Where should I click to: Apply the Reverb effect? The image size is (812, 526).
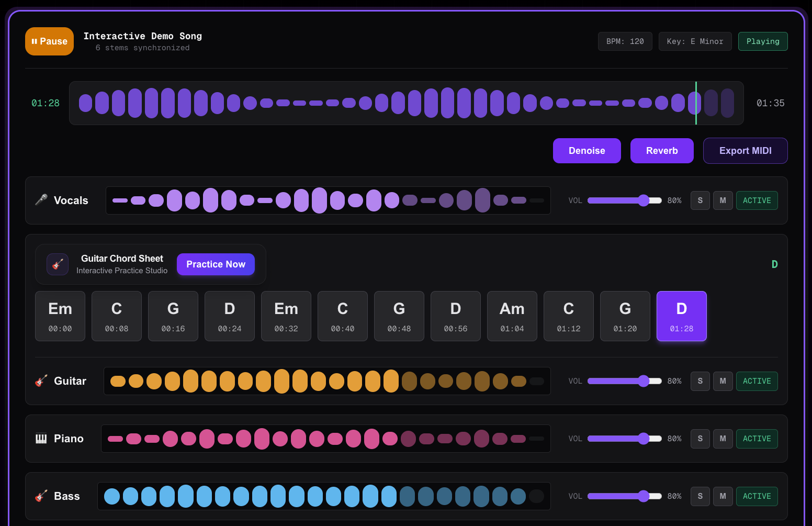[662, 151]
